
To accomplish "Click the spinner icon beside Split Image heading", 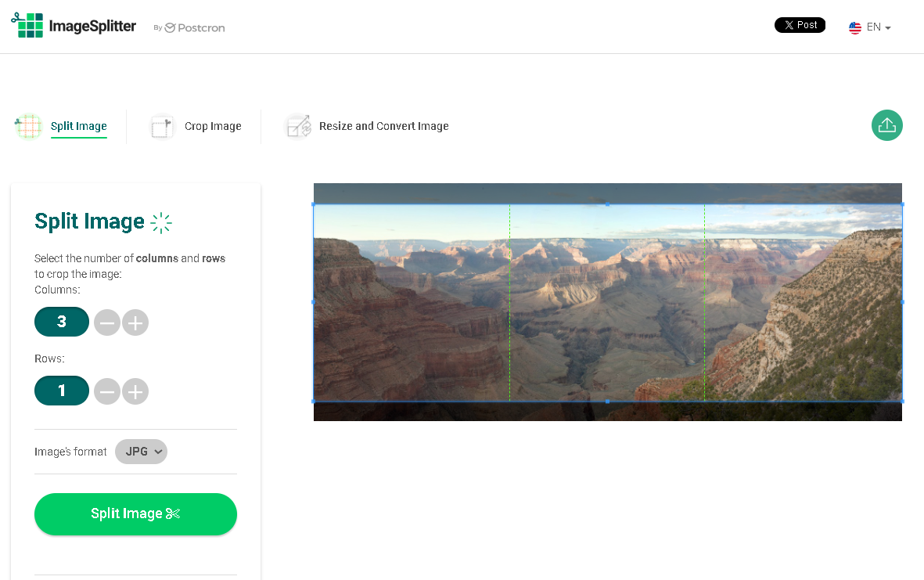I will click(160, 222).
